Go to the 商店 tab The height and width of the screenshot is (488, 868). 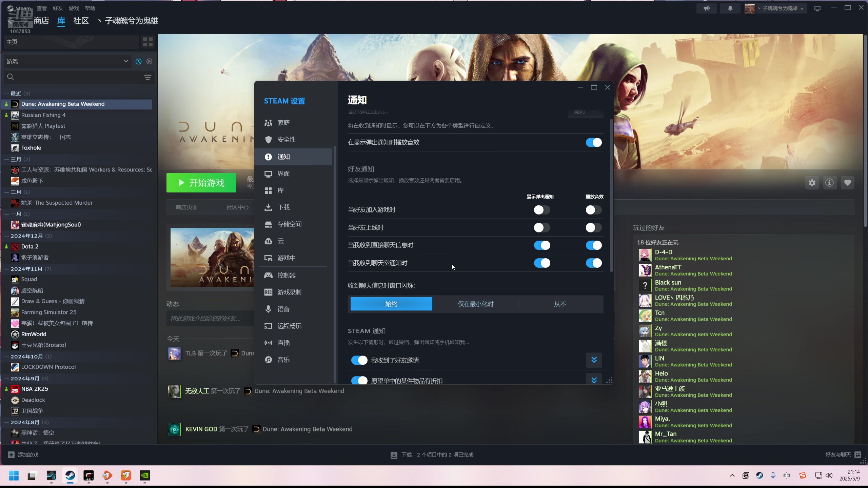41,21
